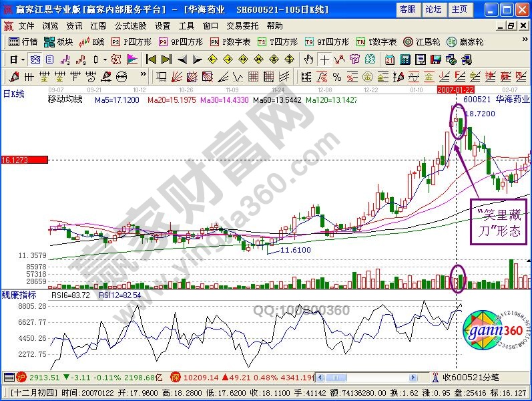This screenshot has height=401, width=532.
Task: Open the 帮助 menu
Action: [274, 26]
